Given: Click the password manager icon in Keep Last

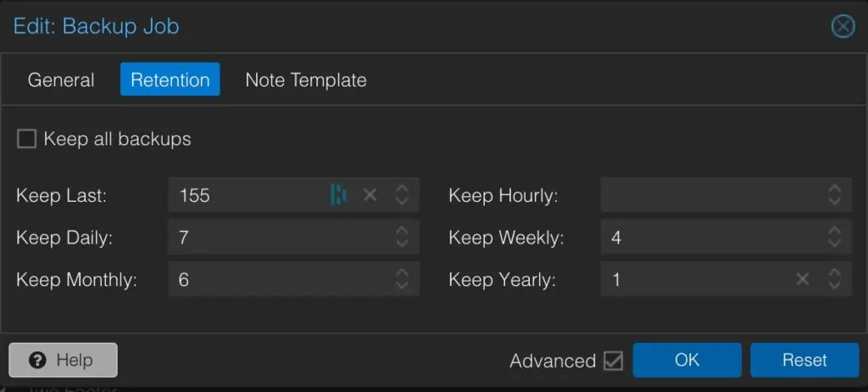Looking at the screenshot, I should click(x=338, y=194).
